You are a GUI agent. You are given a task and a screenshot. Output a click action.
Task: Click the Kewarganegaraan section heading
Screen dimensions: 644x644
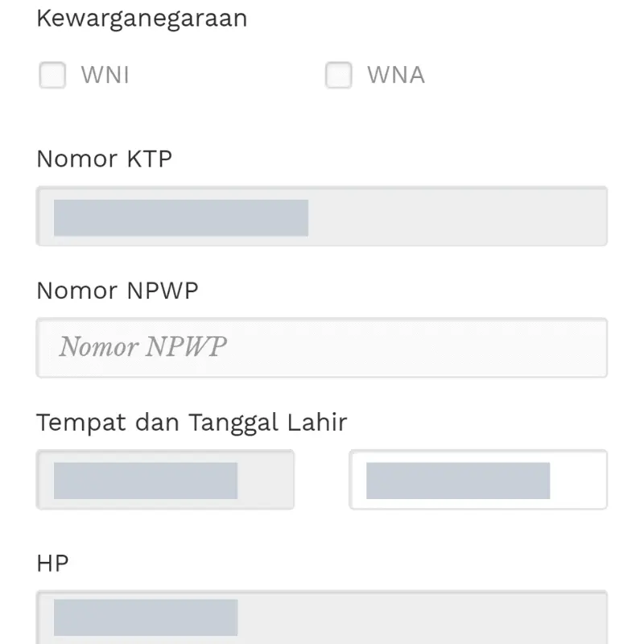coord(142,18)
